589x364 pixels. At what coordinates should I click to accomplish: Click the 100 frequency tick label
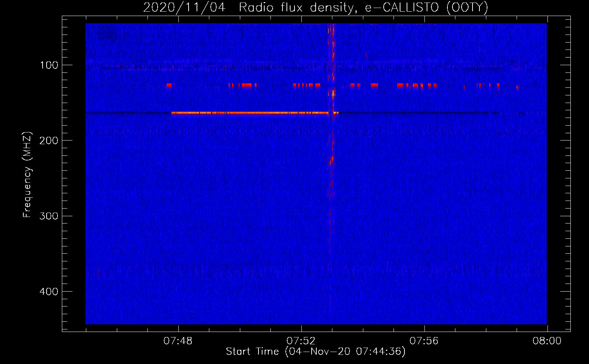point(49,65)
